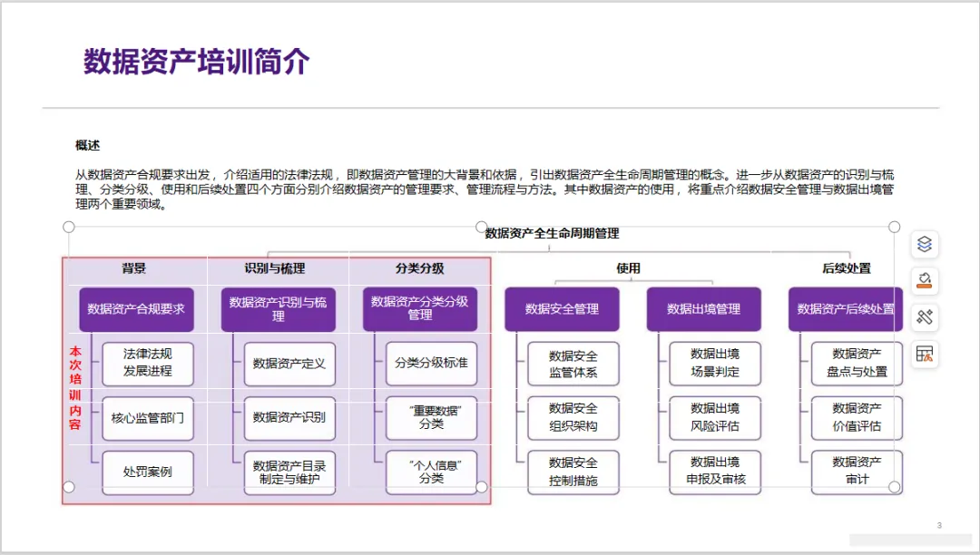
Task: Click the top-middle selection handle of the diagram
Action: point(481,227)
